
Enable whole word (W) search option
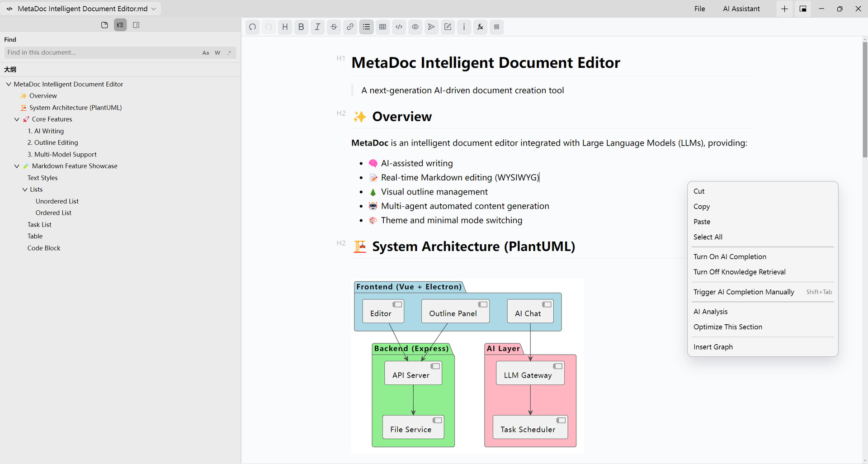coord(217,53)
